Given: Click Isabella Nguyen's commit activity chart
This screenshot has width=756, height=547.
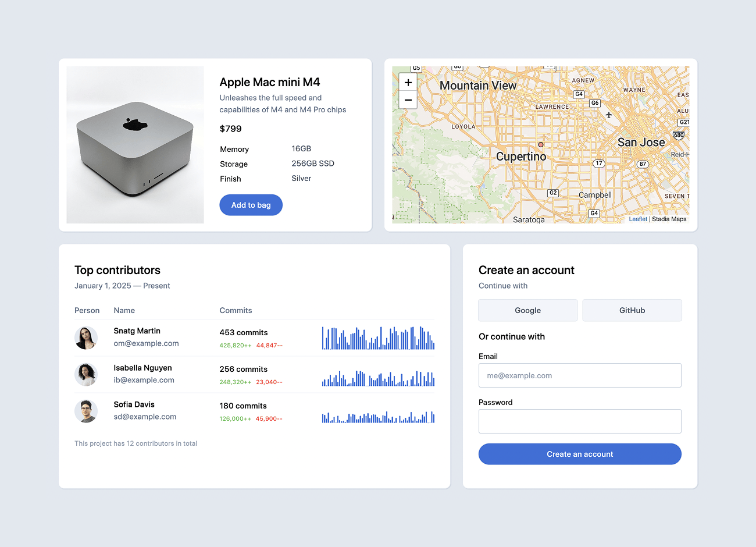Looking at the screenshot, I should tap(378, 378).
